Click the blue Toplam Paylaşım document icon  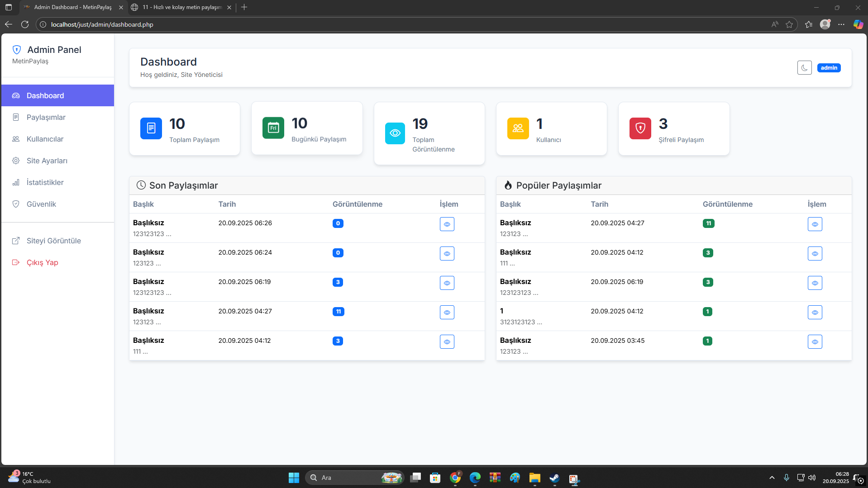(151, 128)
